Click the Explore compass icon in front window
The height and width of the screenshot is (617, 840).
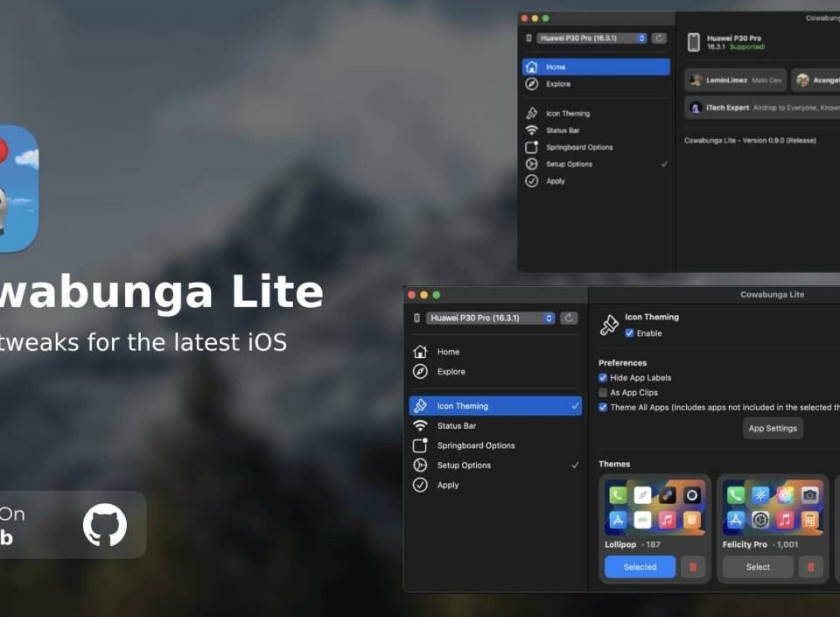(421, 371)
